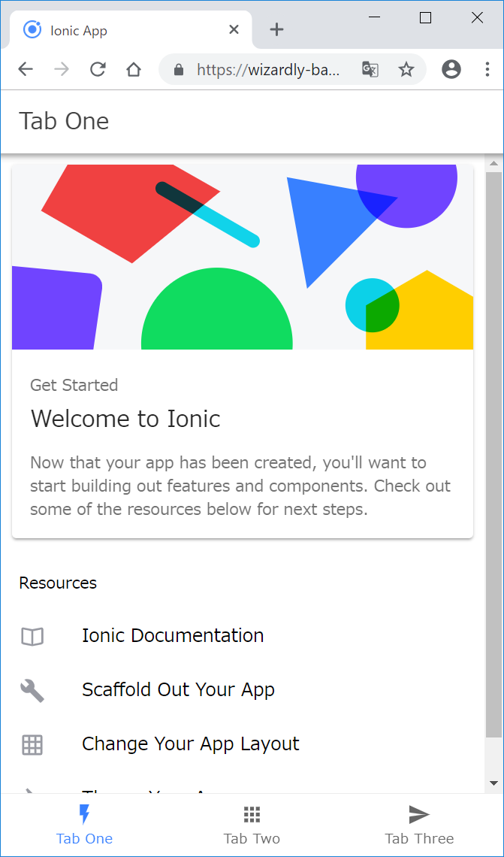Click the grid icon for Tab Two
The width and height of the screenshot is (504, 857).
point(252,814)
